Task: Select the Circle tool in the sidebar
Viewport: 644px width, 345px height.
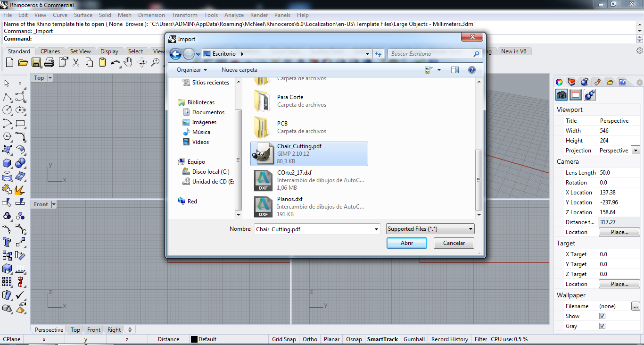Action: 7,110
